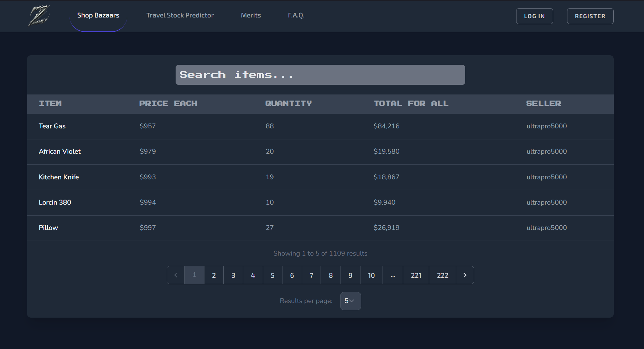This screenshot has height=349, width=644.
Task: Open seller ultrapro5000 on Tear Gas row
Action: pyautogui.click(x=546, y=126)
